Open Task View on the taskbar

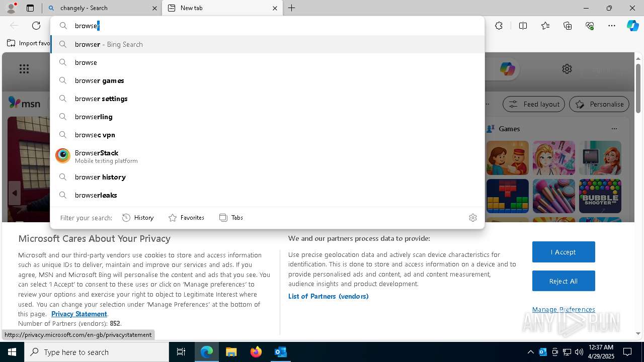[181, 352]
